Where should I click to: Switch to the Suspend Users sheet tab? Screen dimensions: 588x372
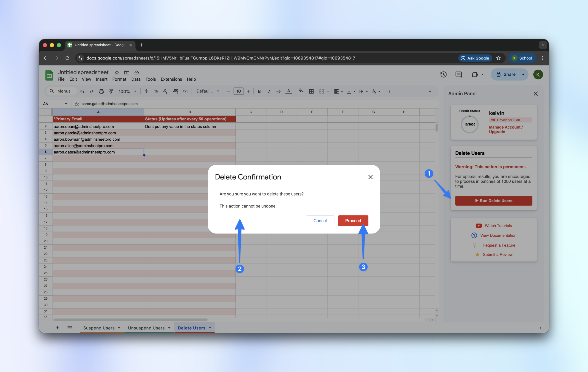point(99,328)
